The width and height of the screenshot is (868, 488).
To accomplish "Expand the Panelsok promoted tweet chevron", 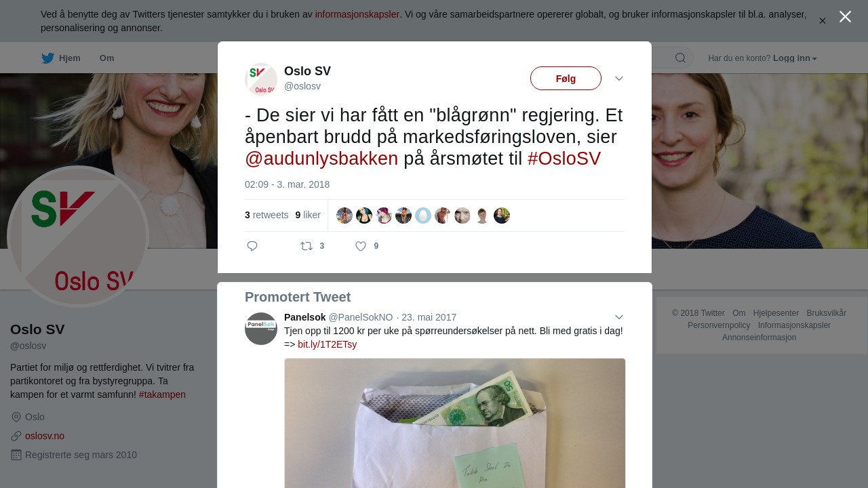I will coord(619,317).
